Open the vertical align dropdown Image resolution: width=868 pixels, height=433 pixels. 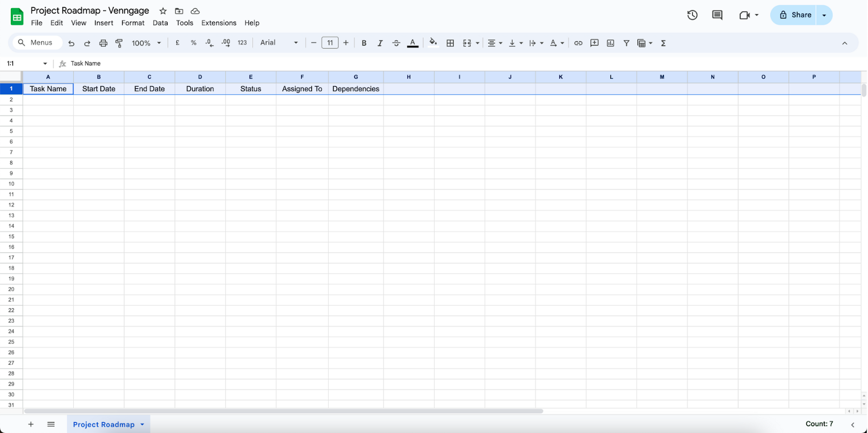(515, 43)
